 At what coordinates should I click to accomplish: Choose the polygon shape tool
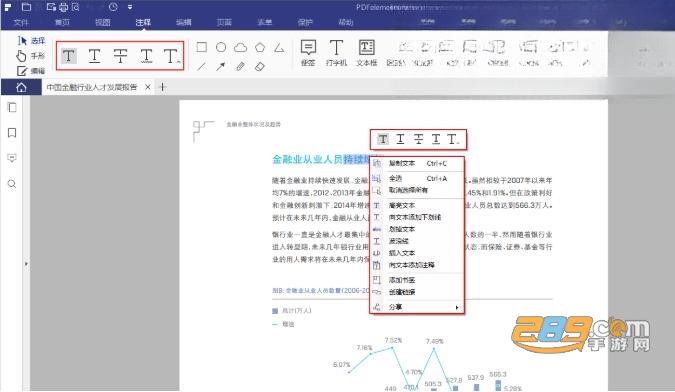click(x=260, y=47)
